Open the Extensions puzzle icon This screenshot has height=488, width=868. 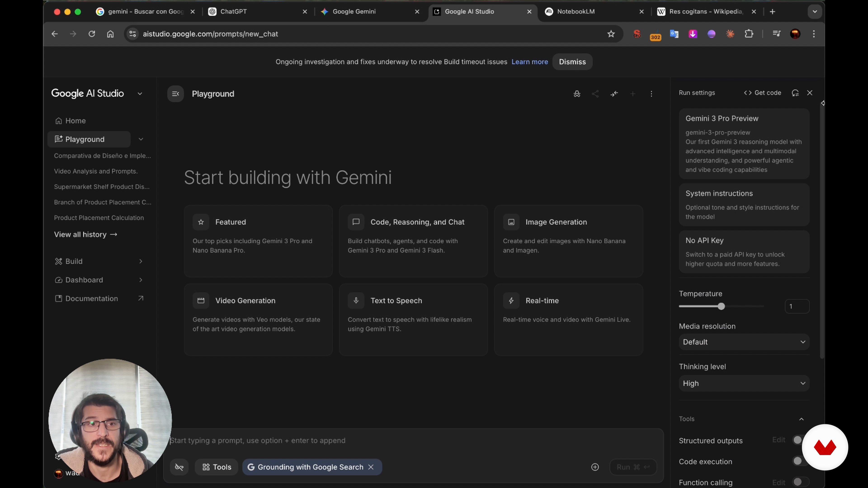point(749,34)
